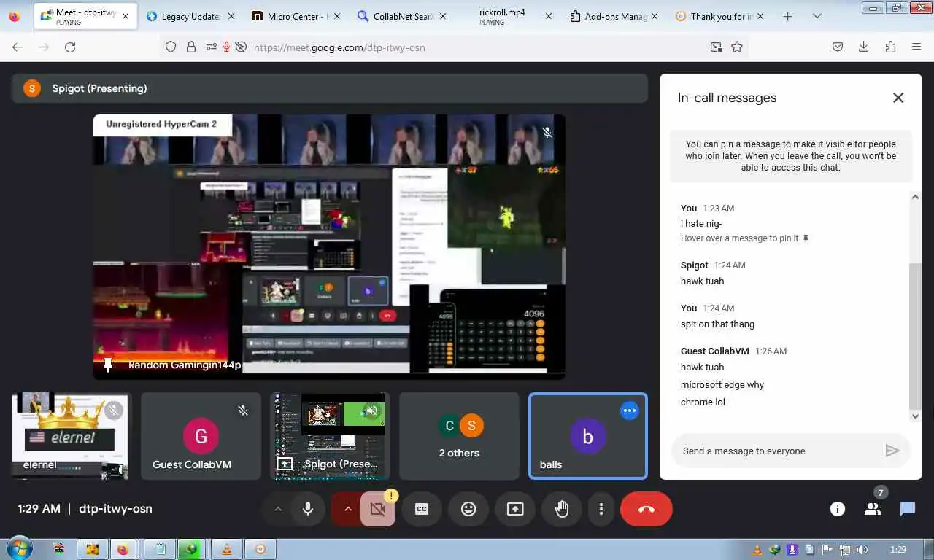Screen dimensions: 934x560
Task: Close the Legacy Update tab
Action: coord(231,16)
